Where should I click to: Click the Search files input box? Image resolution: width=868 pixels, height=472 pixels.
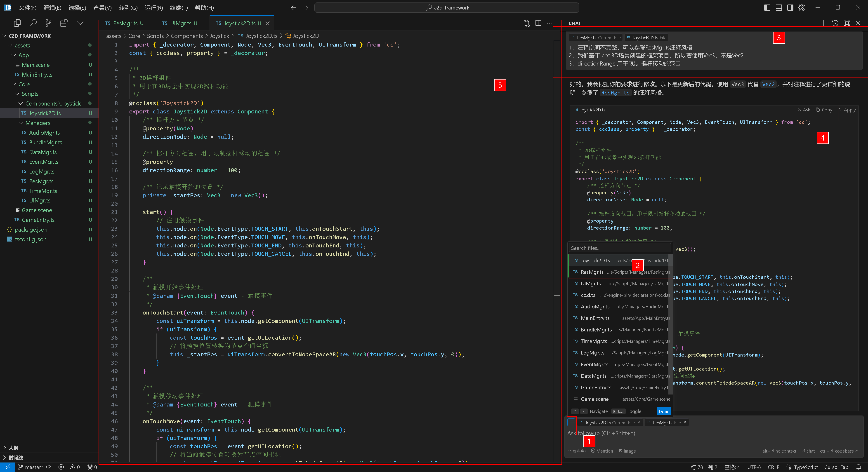(620, 248)
